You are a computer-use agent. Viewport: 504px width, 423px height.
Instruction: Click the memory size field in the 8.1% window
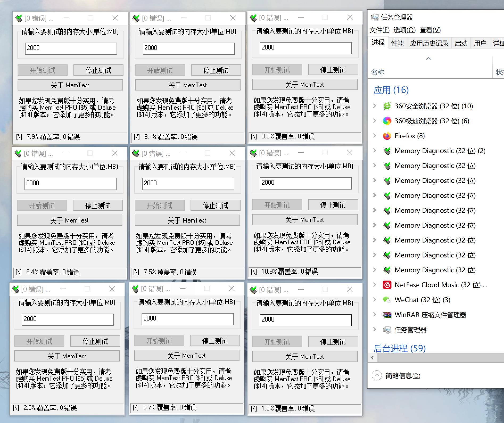188,48
